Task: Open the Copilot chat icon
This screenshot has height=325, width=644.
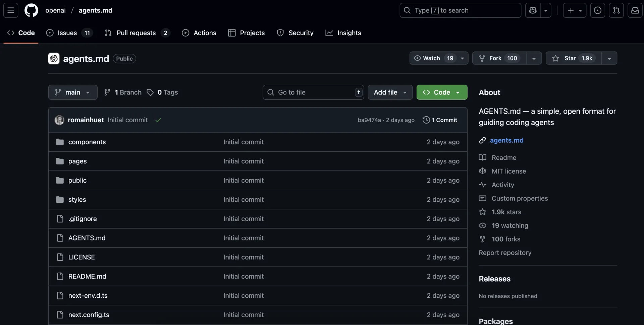Action: click(533, 10)
